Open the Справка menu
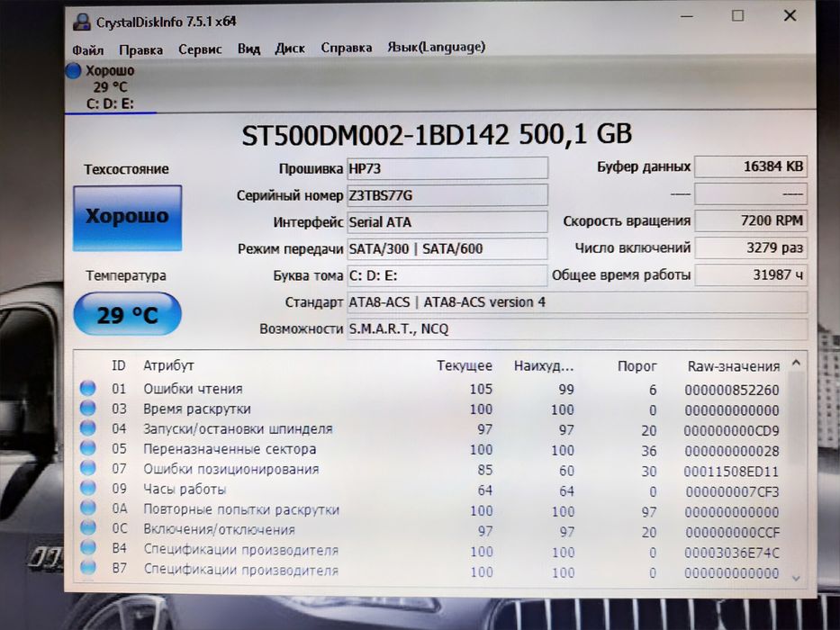 point(346,48)
